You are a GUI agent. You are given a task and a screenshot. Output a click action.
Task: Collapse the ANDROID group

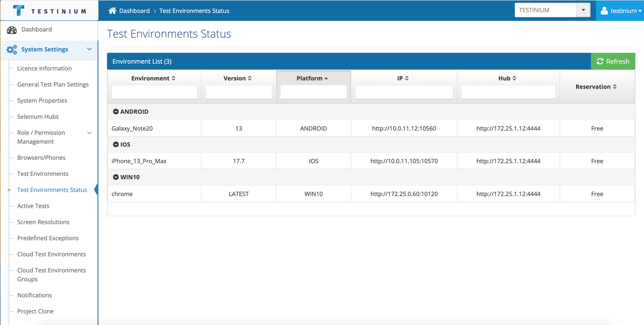pyautogui.click(x=116, y=111)
